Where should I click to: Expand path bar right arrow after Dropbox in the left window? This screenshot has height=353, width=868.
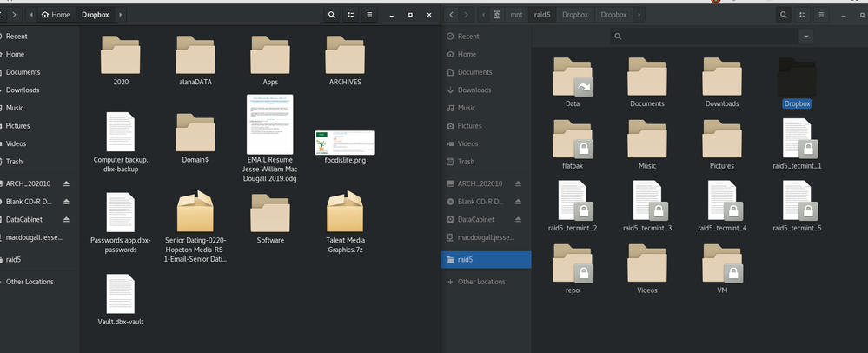(x=120, y=15)
